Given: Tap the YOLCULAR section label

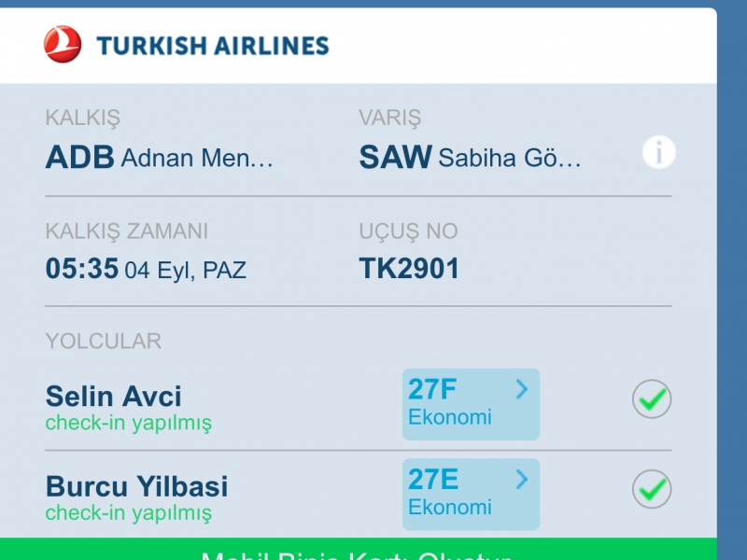Looking at the screenshot, I should [104, 341].
